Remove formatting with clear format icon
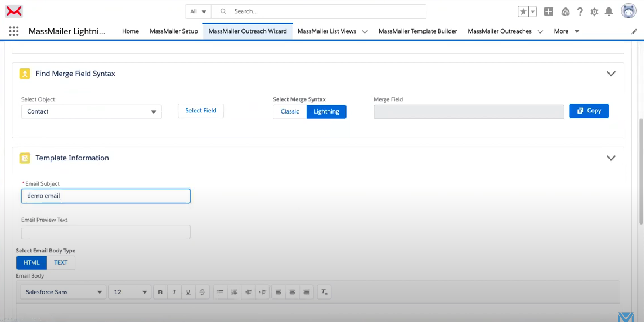644x322 pixels. pos(324,292)
